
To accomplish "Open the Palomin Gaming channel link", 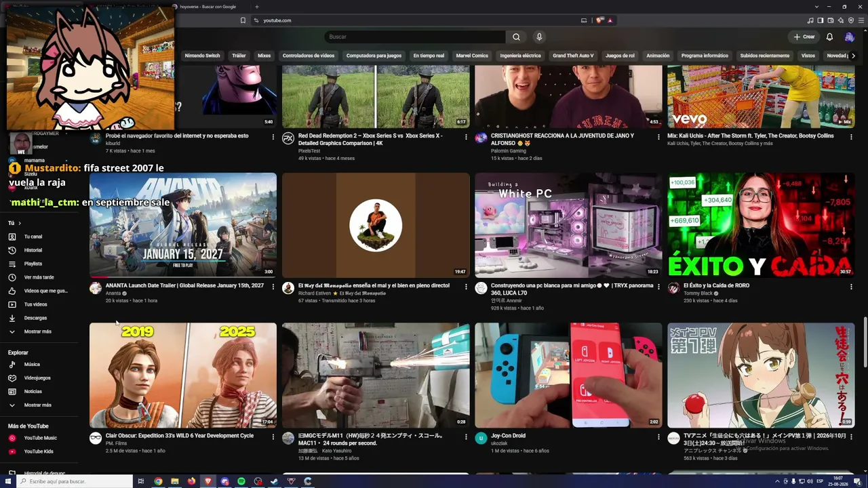I will [509, 150].
